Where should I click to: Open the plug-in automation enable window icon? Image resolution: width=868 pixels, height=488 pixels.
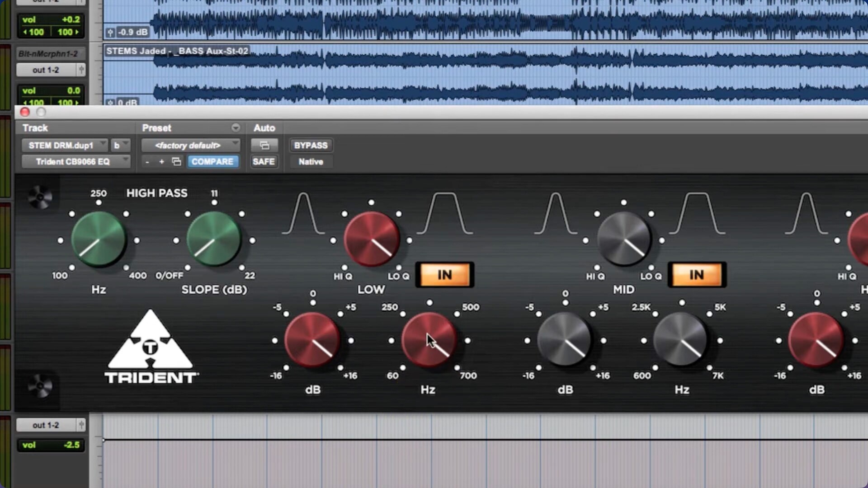pos(264,145)
